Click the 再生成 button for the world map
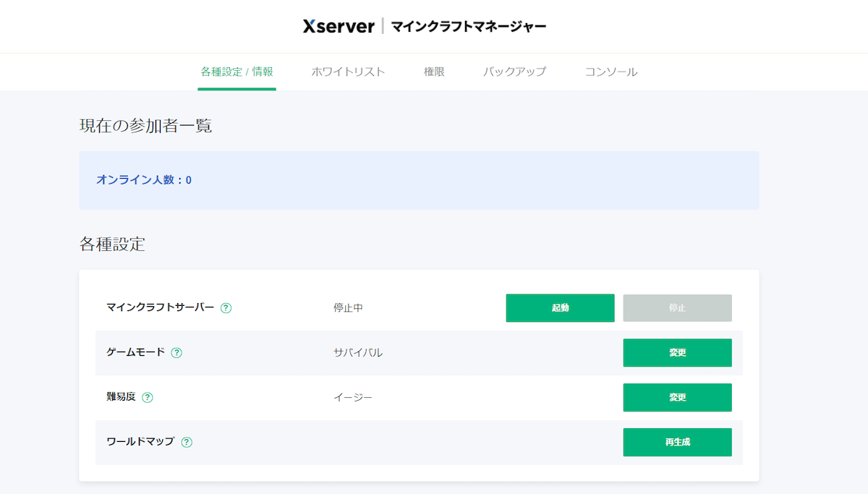 677,442
